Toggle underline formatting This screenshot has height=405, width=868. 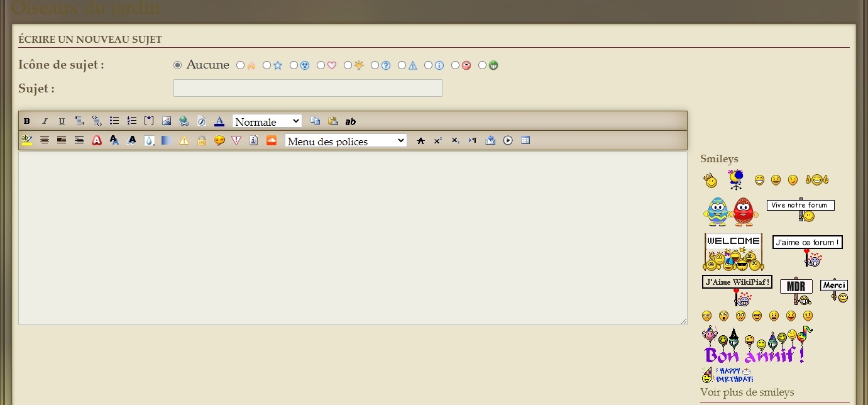pyautogui.click(x=62, y=121)
